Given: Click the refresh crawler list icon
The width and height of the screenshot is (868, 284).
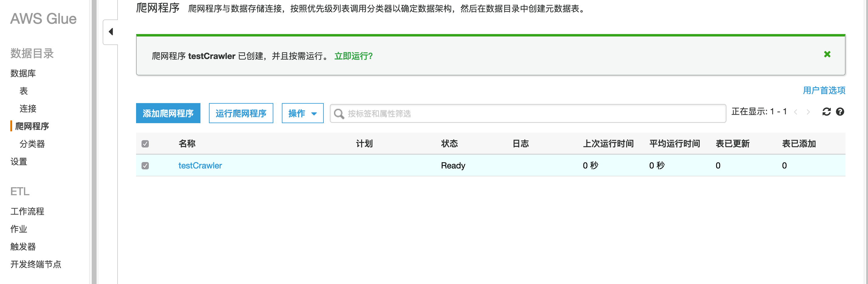Looking at the screenshot, I should 826,112.
